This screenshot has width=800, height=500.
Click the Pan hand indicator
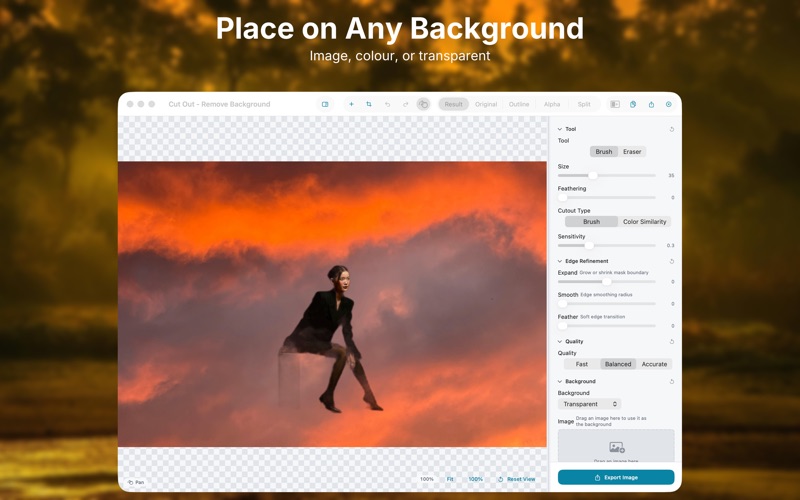click(x=136, y=482)
